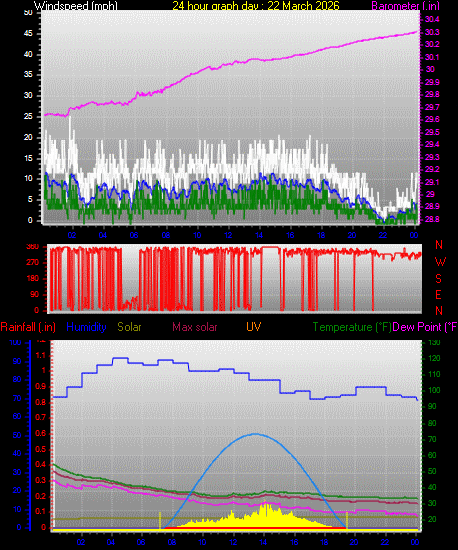Click the 0.6 rainfall axis value

[41, 434]
